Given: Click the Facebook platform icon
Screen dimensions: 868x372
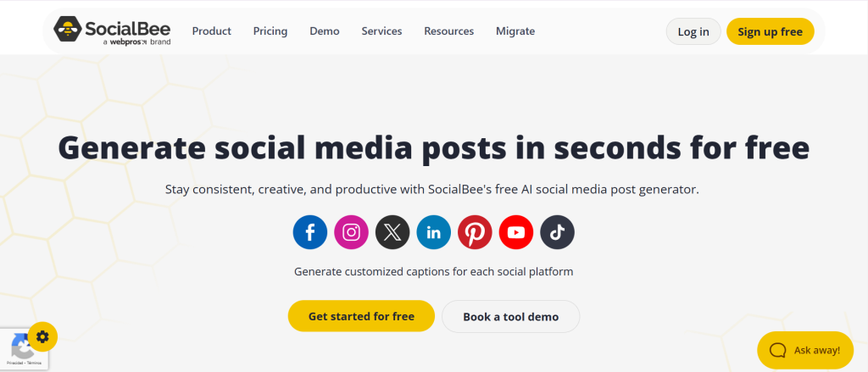Looking at the screenshot, I should [310, 232].
